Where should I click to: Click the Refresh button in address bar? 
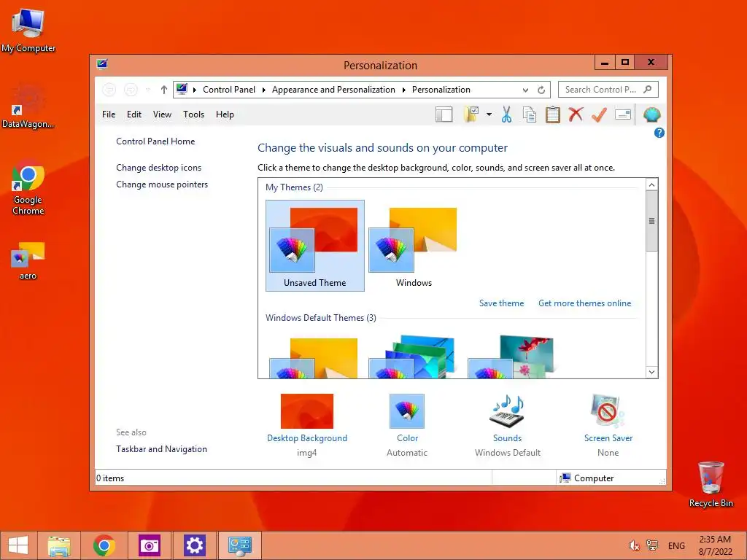coord(541,90)
